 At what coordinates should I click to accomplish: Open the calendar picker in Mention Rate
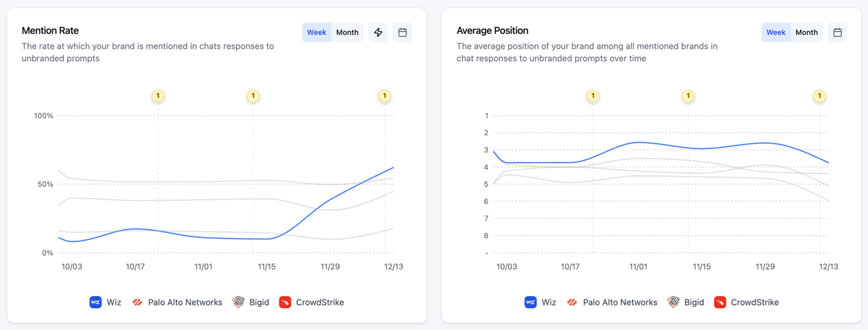tap(403, 33)
